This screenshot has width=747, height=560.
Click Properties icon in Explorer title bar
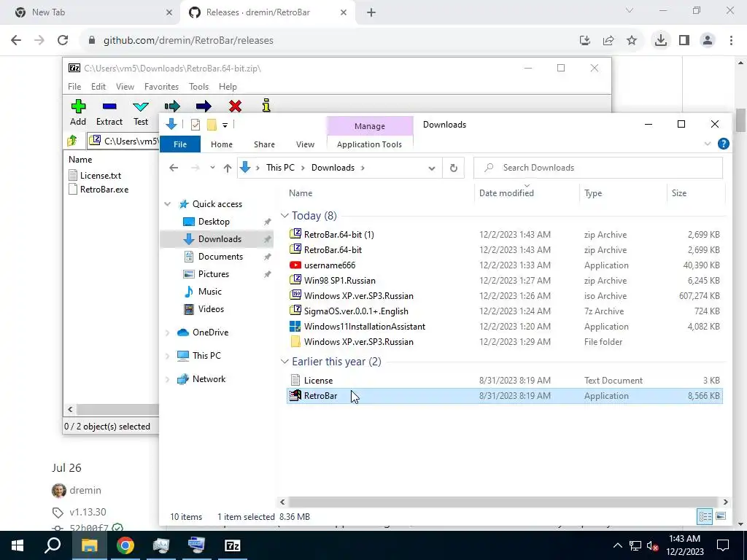[196, 125]
